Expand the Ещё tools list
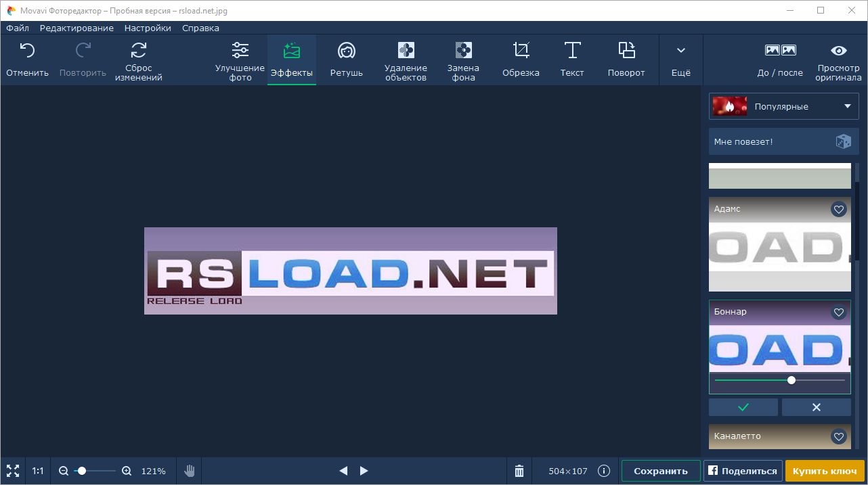This screenshot has width=868, height=485. coord(681,60)
